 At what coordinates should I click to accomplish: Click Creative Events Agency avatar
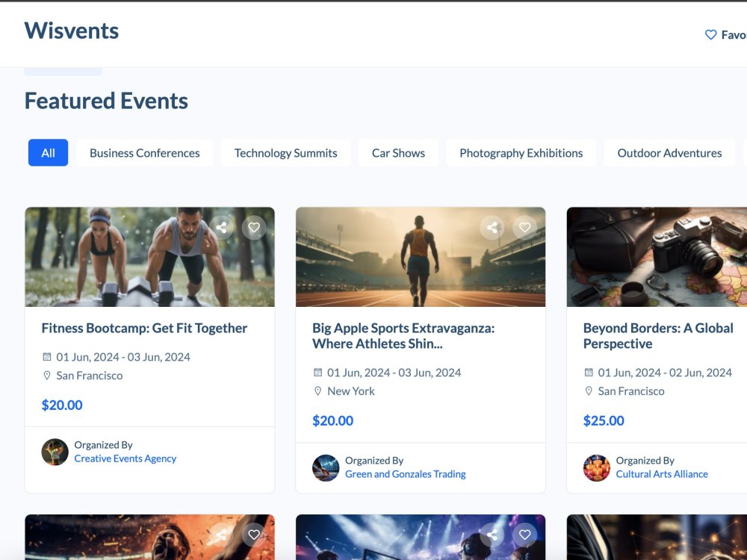[x=55, y=452]
